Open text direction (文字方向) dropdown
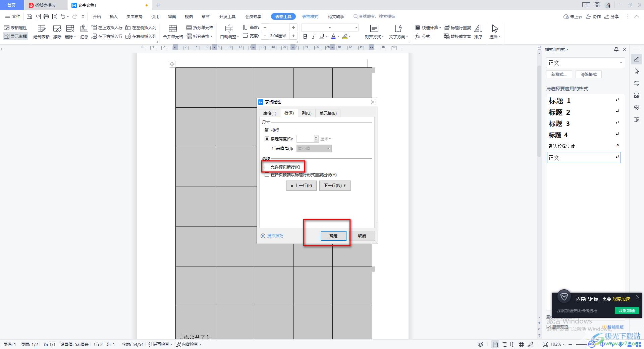 coord(398,32)
